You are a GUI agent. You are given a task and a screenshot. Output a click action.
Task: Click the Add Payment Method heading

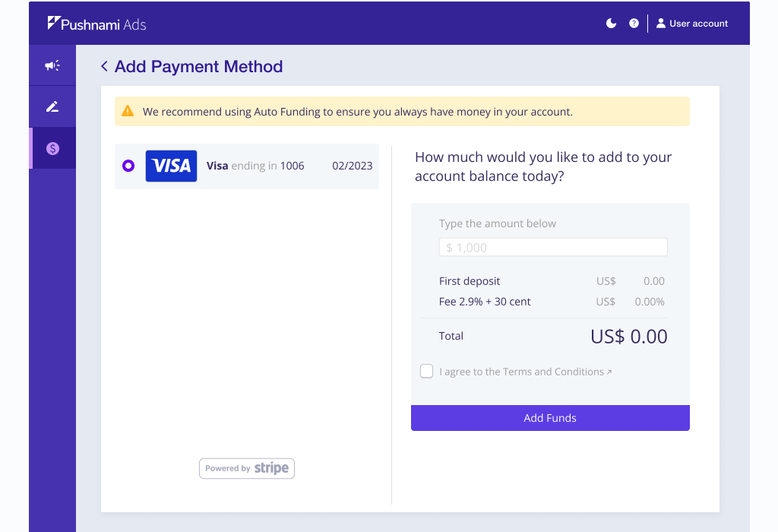198,67
